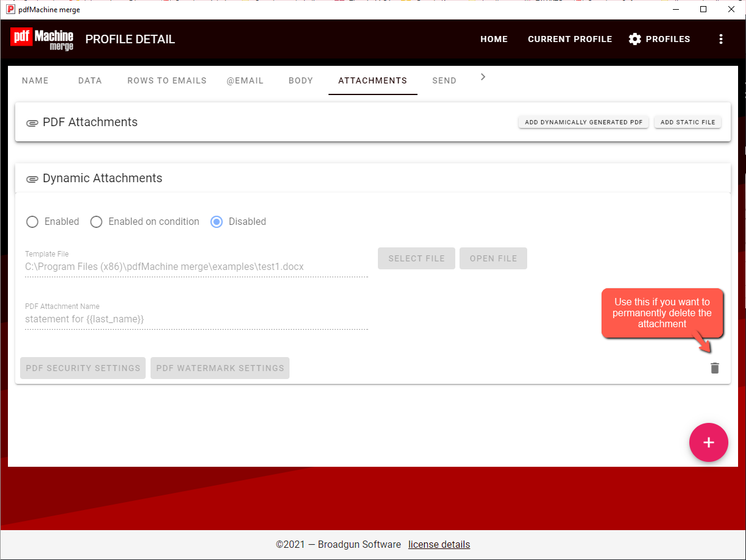The width and height of the screenshot is (746, 560).
Task: Click the pdfMachine title bar app icon
Action: pyautogui.click(x=10, y=9)
